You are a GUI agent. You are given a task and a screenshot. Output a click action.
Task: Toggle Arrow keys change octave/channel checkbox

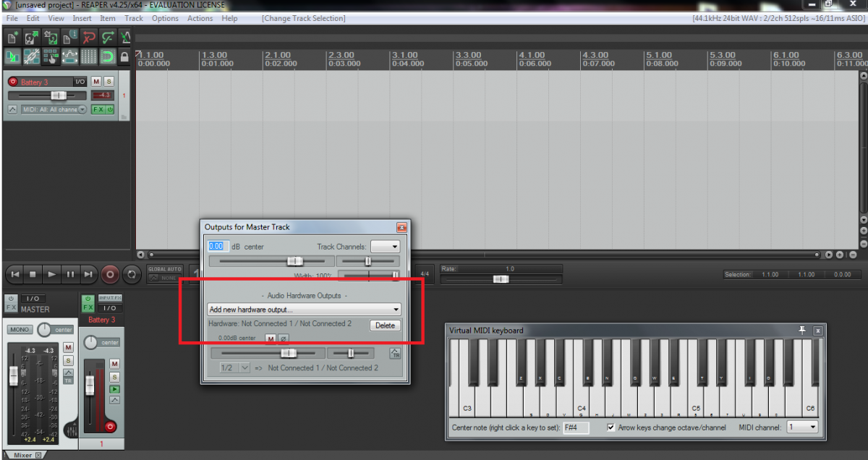pos(611,427)
